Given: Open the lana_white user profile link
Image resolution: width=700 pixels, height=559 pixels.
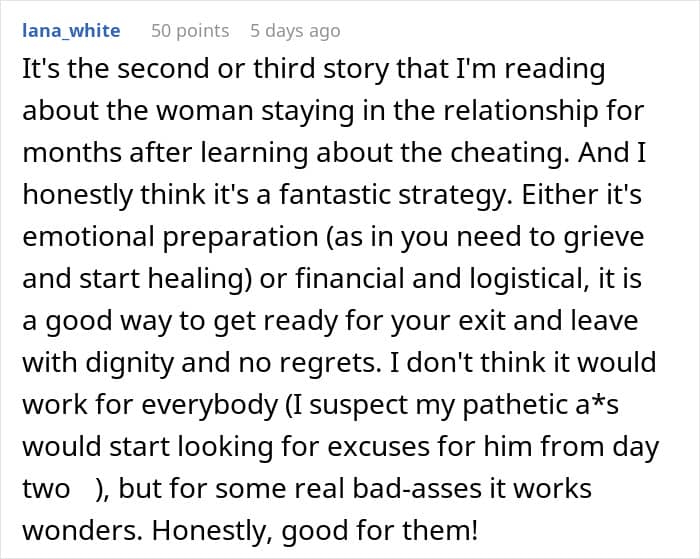Looking at the screenshot, I should click(x=71, y=31).
